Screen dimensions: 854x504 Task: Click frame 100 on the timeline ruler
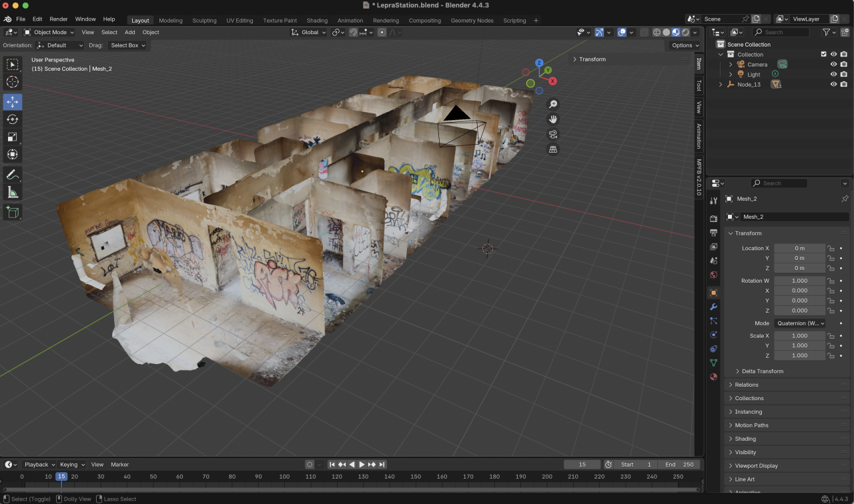pos(284,477)
